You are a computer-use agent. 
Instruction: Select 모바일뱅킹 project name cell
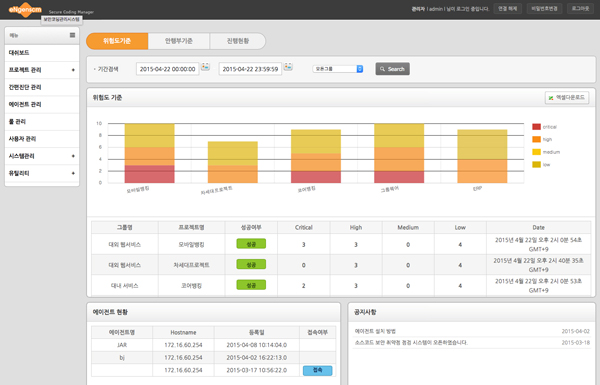coord(191,244)
